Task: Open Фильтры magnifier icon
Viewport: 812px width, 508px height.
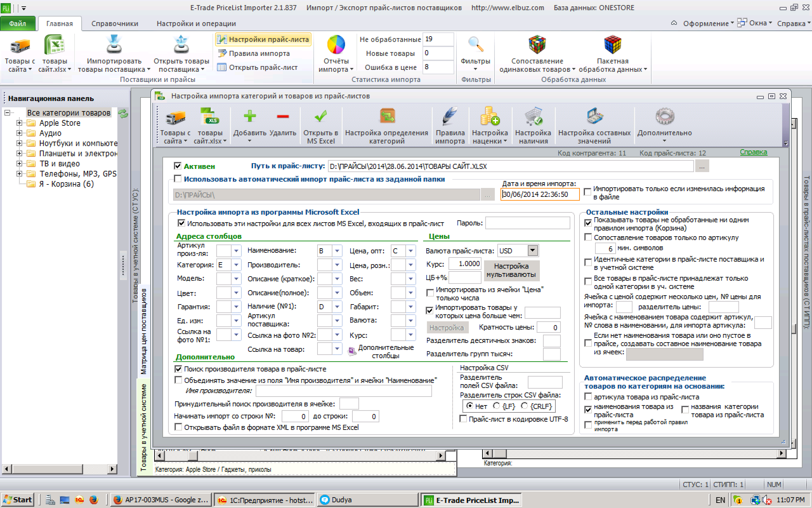Action: click(475, 54)
